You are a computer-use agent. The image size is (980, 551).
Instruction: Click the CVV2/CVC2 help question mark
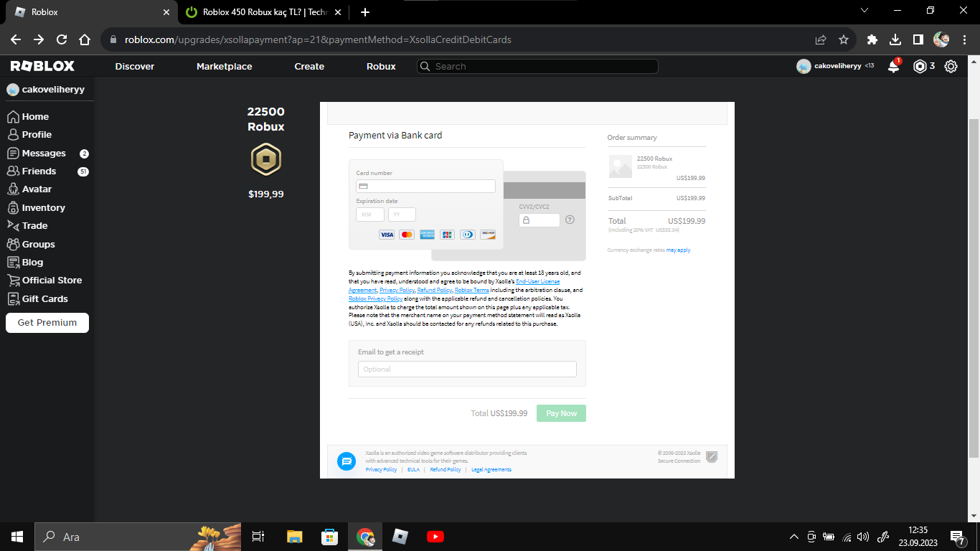[570, 220]
